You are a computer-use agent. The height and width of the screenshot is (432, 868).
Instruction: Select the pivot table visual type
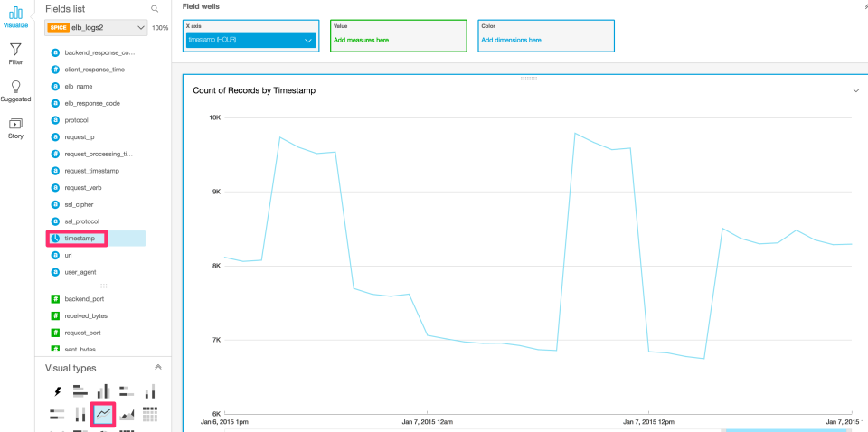150,414
